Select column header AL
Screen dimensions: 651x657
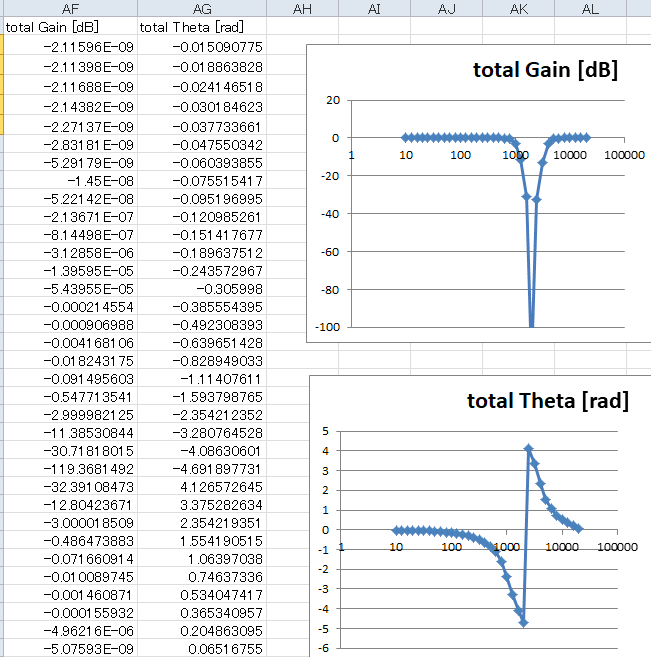pos(590,8)
